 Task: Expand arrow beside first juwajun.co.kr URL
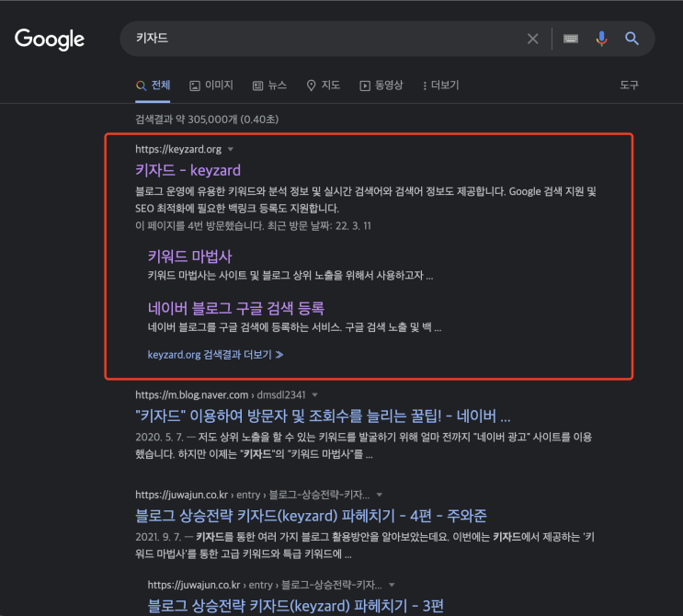click(380, 495)
